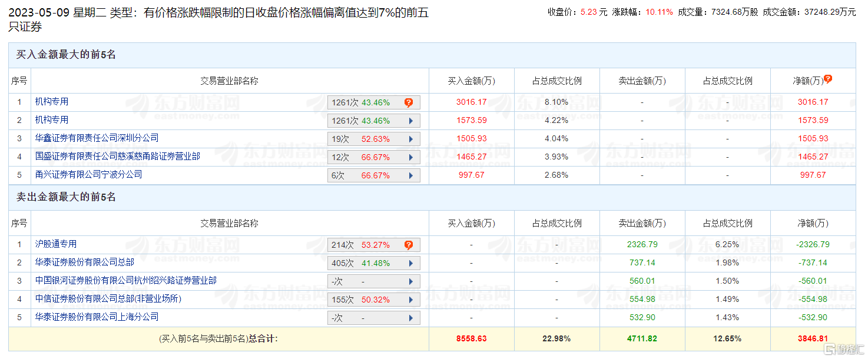Screen dimensions: 868x359
Task: Click the 格隆汇 watermark logo
Action: point(843,350)
